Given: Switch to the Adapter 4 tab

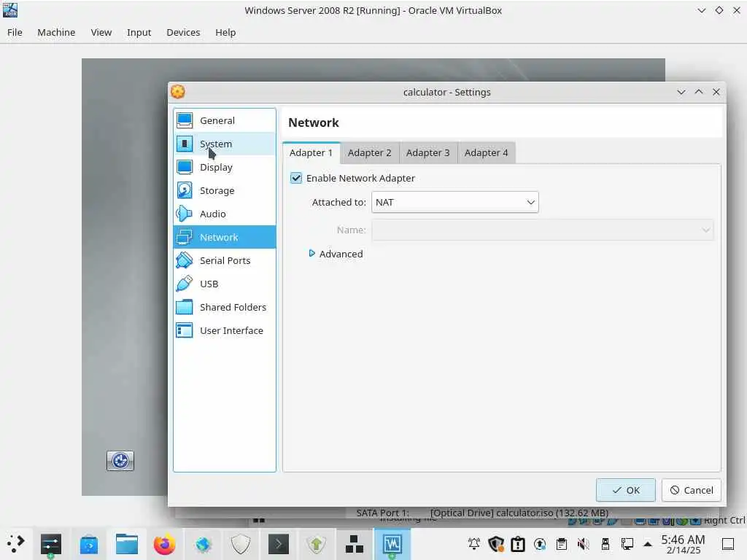Looking at the screenshot, I should [487, 153].
